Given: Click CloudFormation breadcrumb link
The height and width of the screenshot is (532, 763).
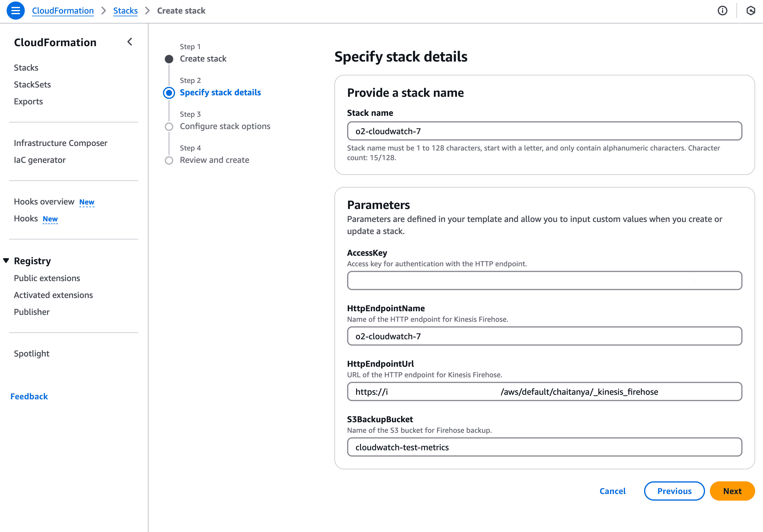Looking at the screenshot, I should pos(63,11).
